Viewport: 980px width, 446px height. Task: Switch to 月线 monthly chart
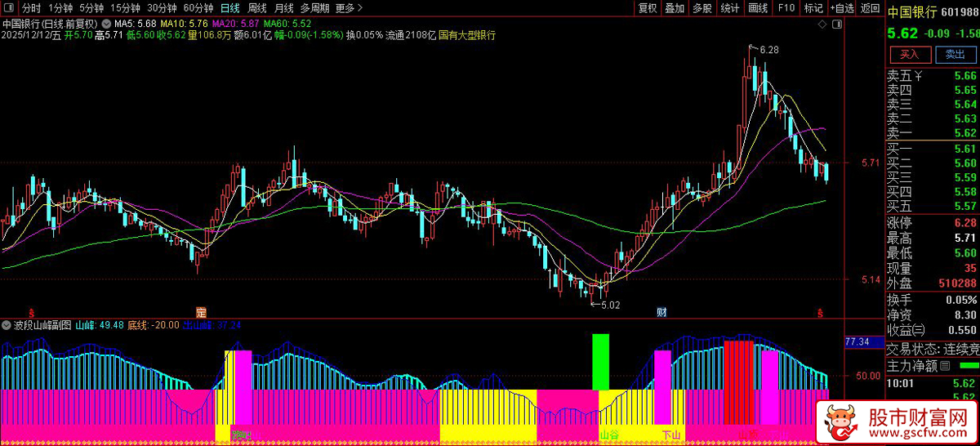[283, 8]
